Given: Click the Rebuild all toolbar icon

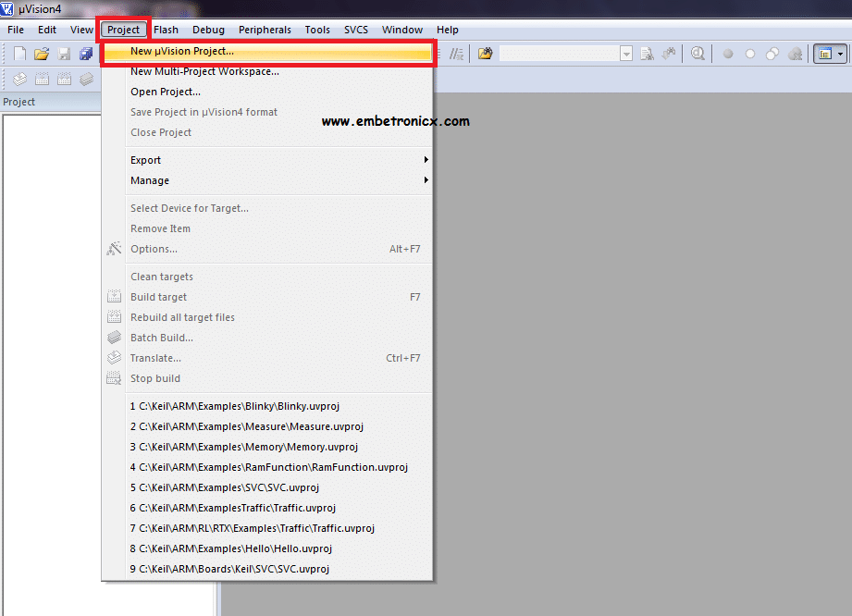Looking at the screenshot, I should point(64,80).
